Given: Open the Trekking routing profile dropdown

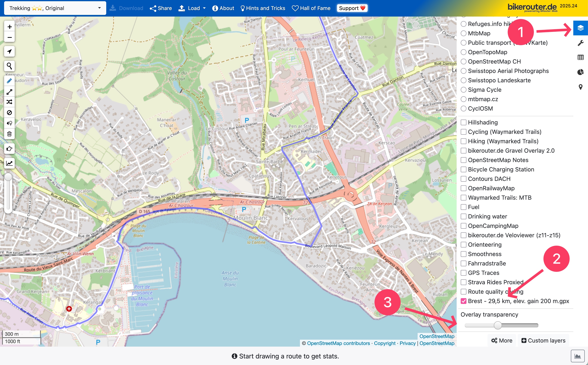Looking at the screenshot, I should click(x=55, y=8).
